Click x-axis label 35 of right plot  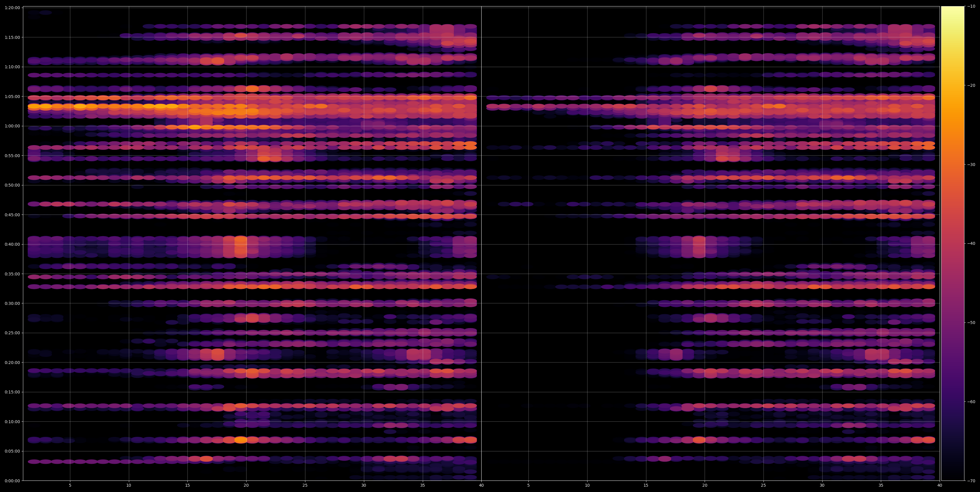[x=881, y=486]
